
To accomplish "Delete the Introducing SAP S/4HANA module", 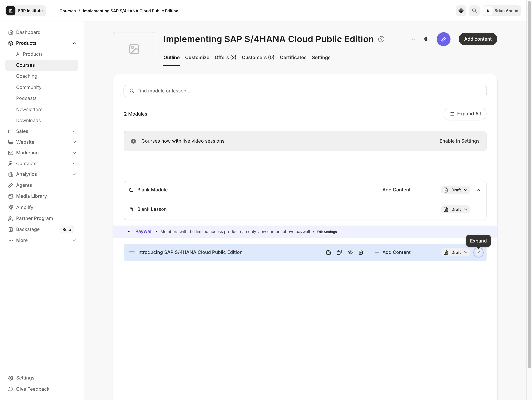I will click(x=361, y=252).
